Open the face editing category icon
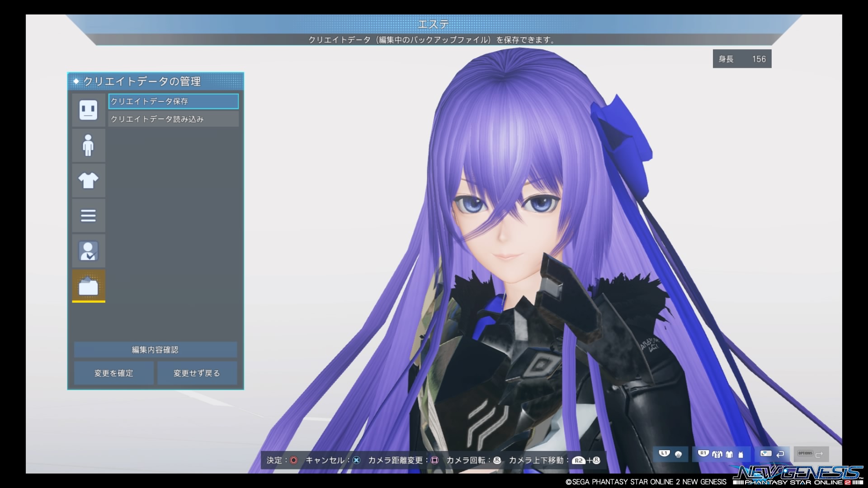 click(x=89, y=110)
